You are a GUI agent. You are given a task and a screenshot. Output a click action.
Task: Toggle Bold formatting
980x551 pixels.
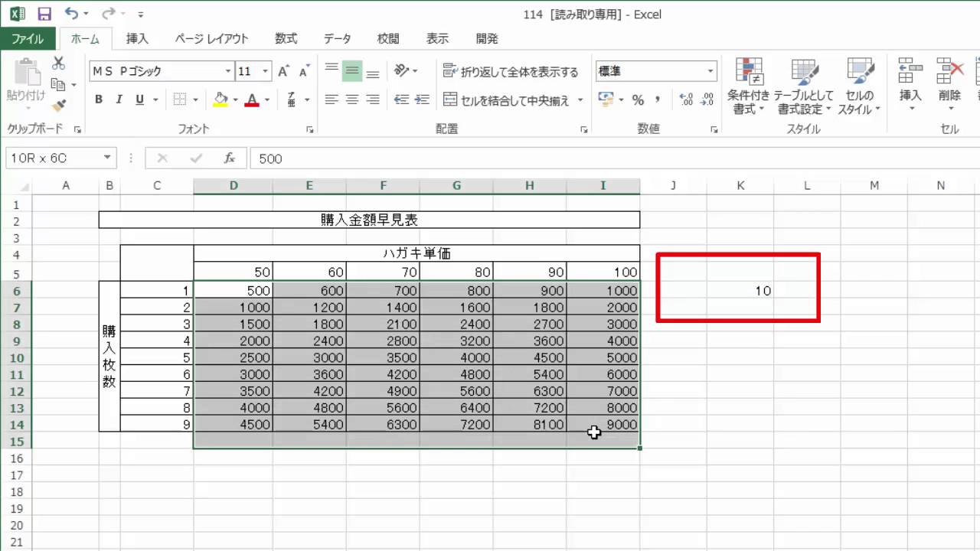[99, 99]
